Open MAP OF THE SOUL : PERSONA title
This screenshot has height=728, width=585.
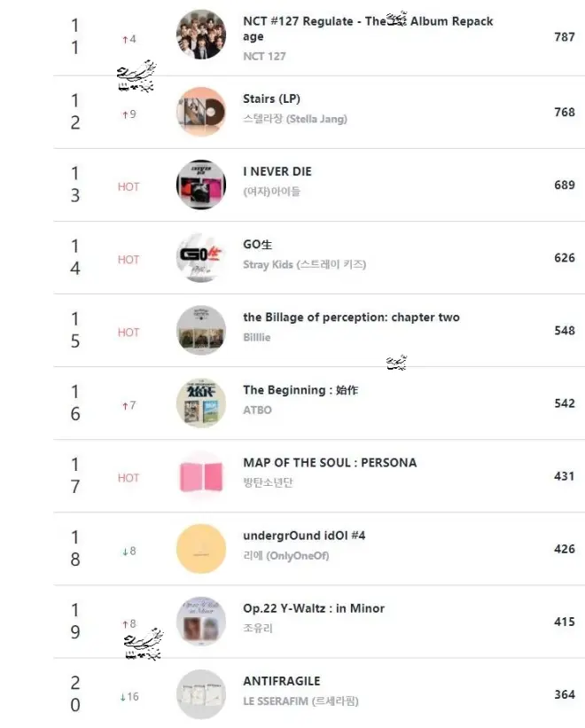330,463
